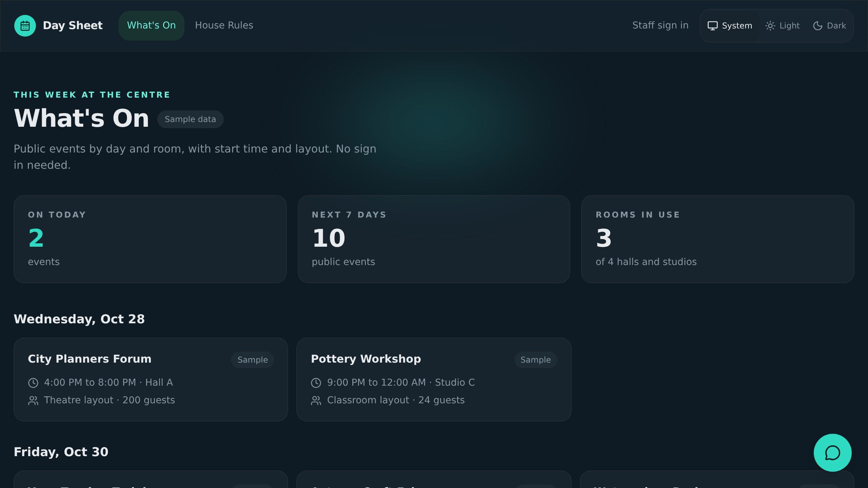This screenshot has height=488, width=868.
Task: Click 'of 4 halls and studios' text
Action: coord(646,262)
